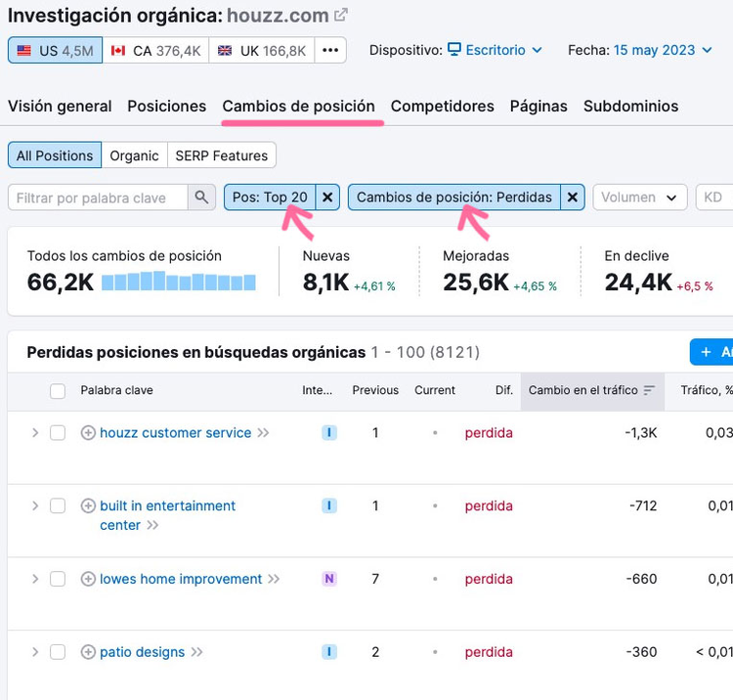This screenshot has height=700, width=733.
Task: Add 'patio designs' via plus icon
Action: click(88, 652)
